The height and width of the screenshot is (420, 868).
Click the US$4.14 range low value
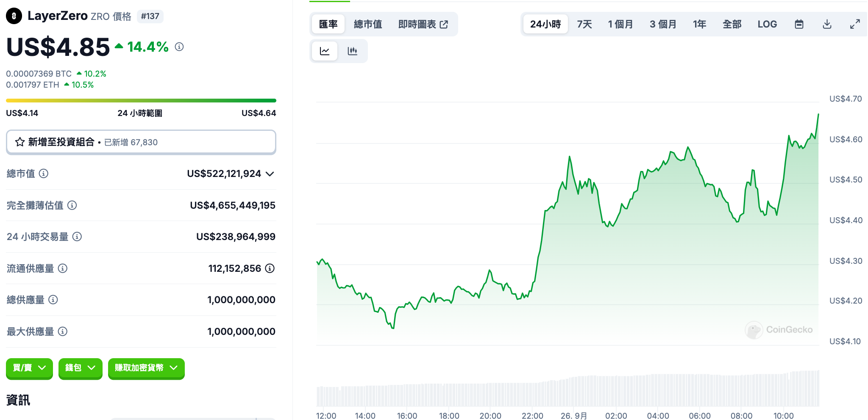coord(22,113)
